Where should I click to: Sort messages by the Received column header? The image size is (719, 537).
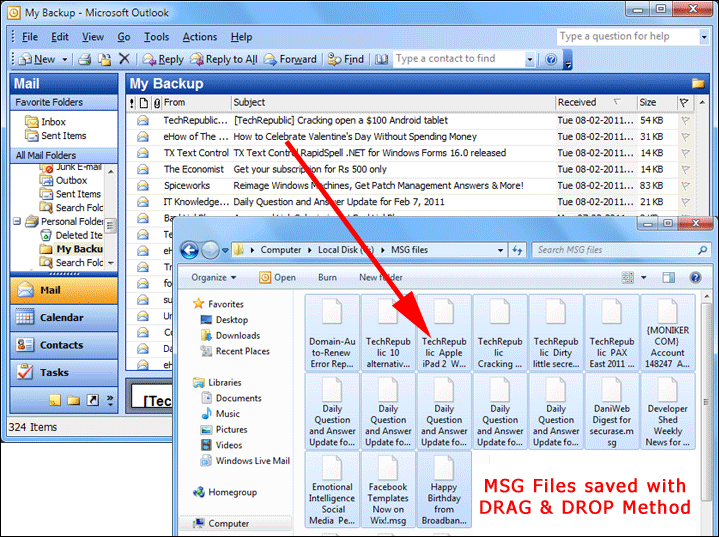(596, 102)
